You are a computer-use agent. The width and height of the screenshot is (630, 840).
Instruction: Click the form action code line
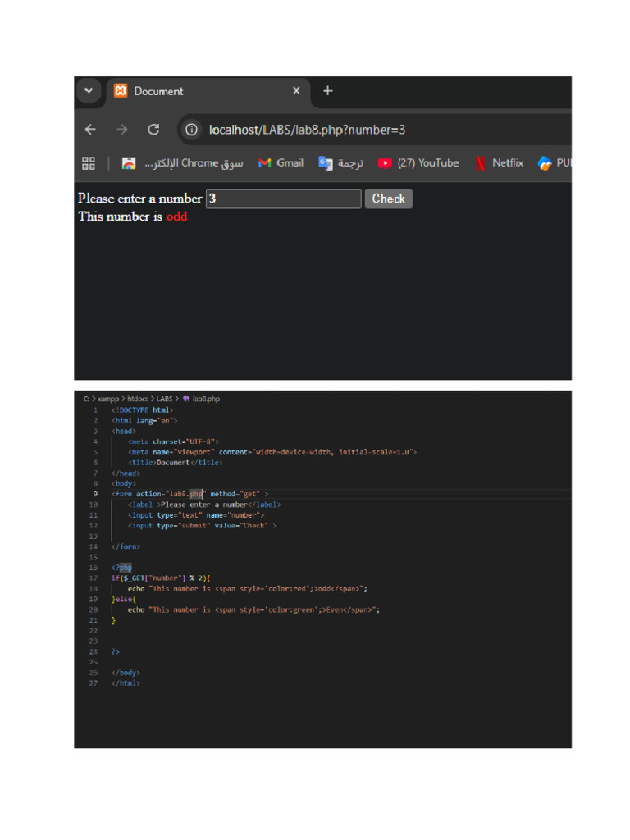point(190,494)
